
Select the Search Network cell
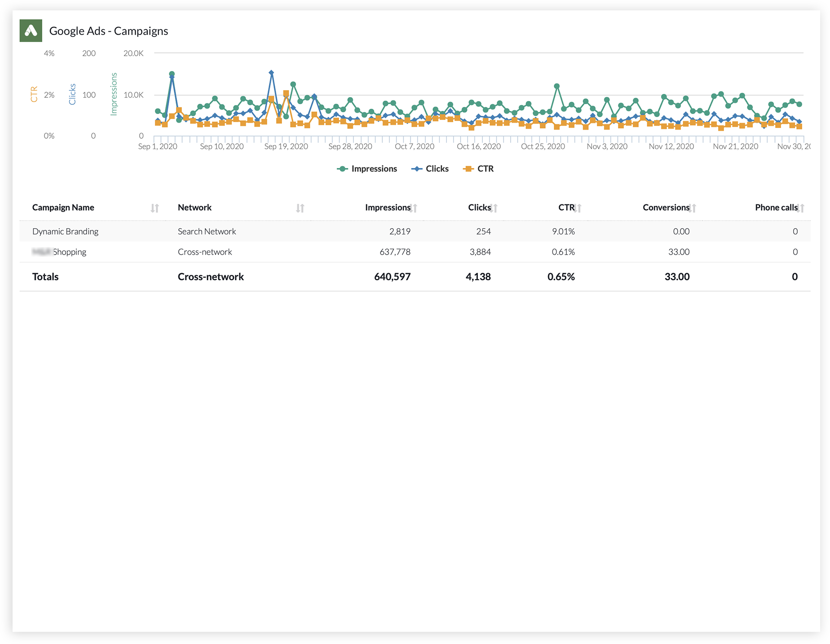tap(207, 231)
